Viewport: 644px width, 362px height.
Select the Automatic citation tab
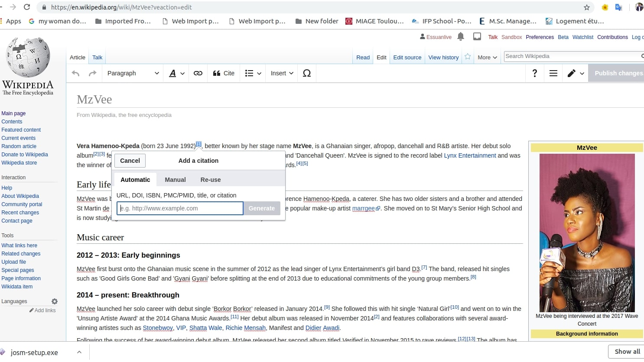click(x=135, y=180)
